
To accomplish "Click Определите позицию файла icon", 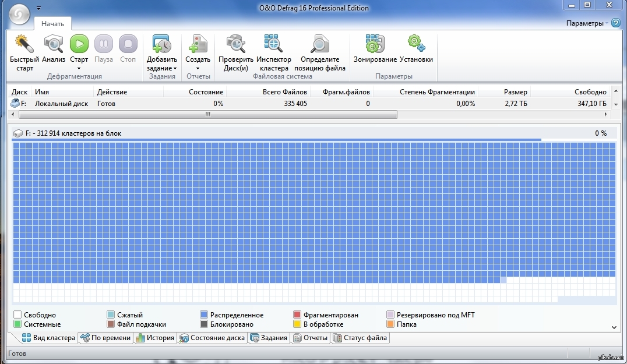I will tap(320, 44).
